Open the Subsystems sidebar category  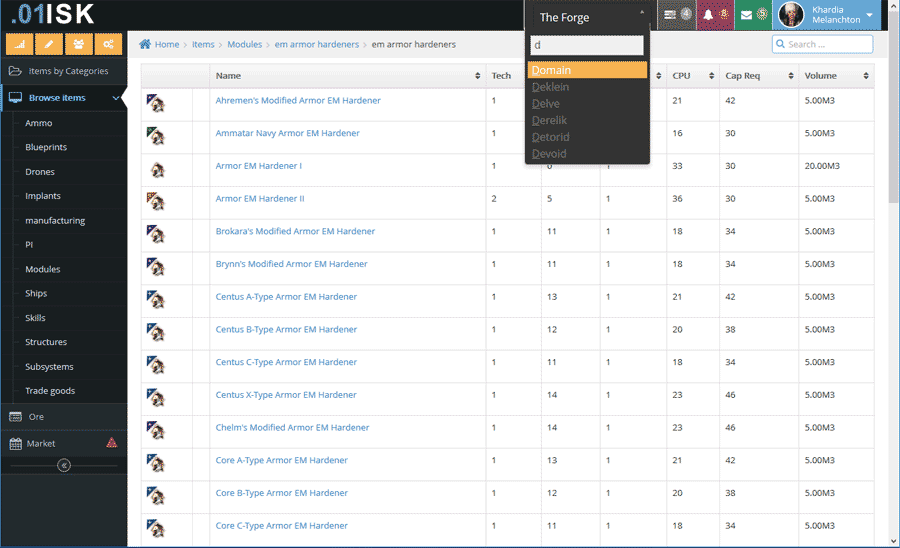pyautogui.click(x=49, y=366)
